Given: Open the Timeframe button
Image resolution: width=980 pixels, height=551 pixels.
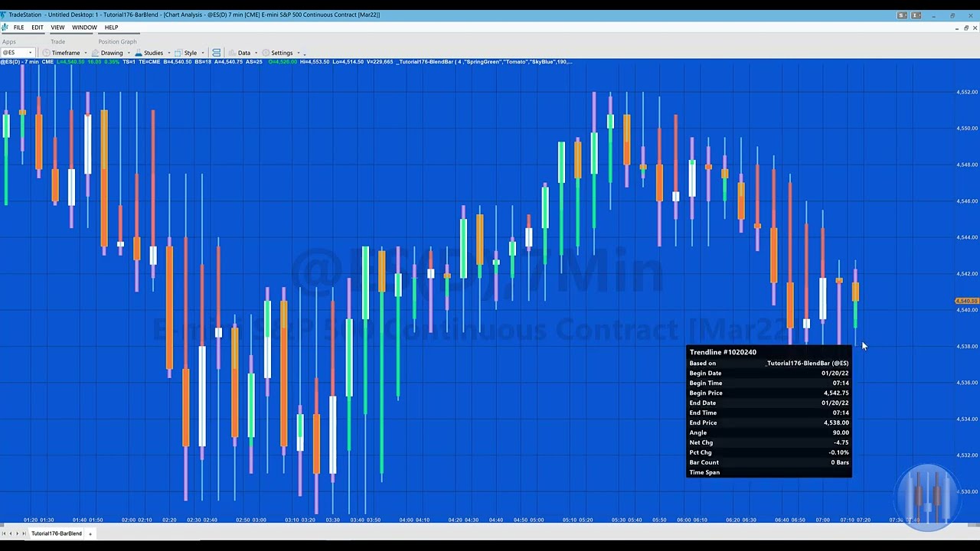Looking at the screenshot, I should coord(66,53).
